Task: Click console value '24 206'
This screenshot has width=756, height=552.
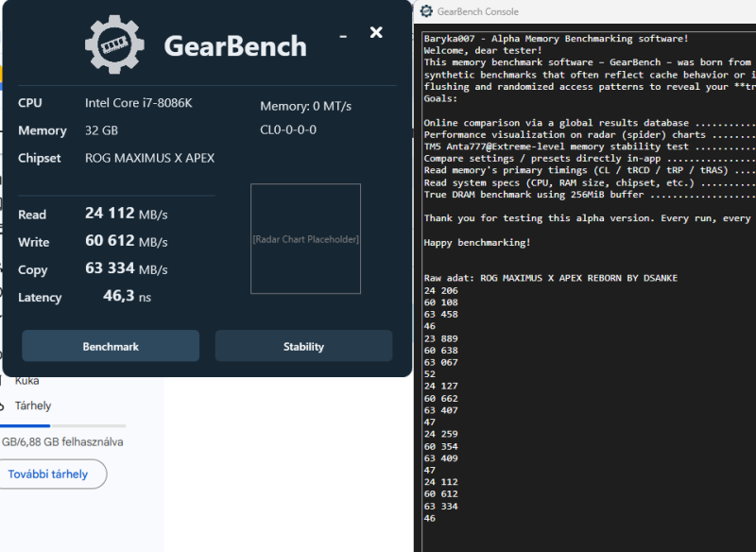Action: (x=441, y=290)
